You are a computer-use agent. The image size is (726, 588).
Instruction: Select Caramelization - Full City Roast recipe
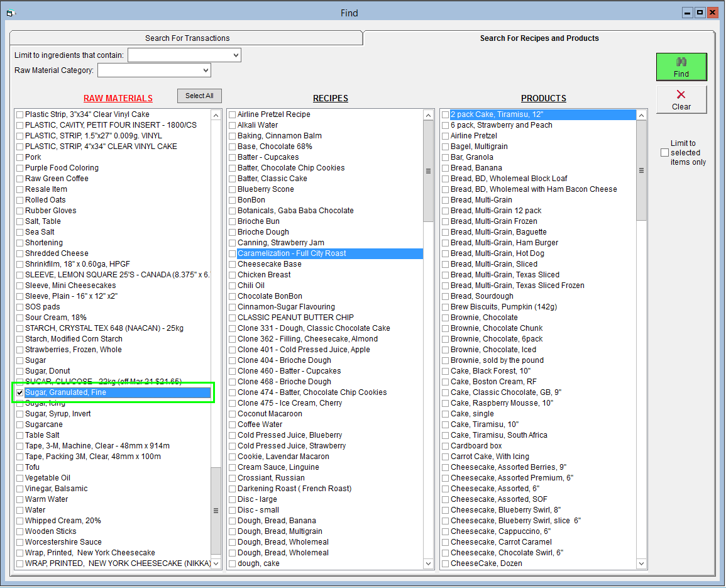tap(292, 253)
